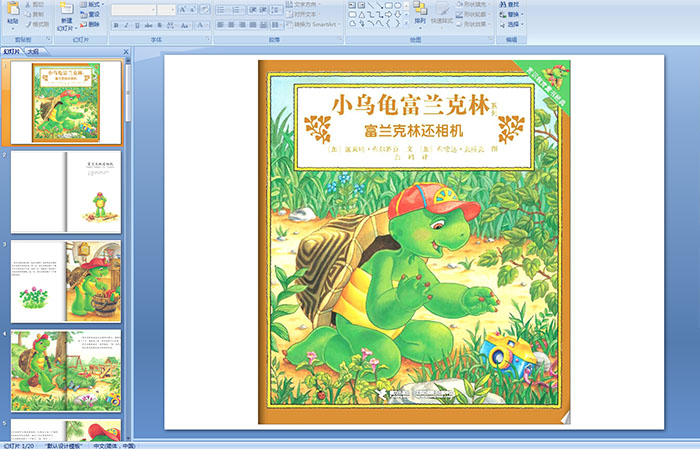
Task: Open the Select (选择) menu
Action: click(512, 24)
